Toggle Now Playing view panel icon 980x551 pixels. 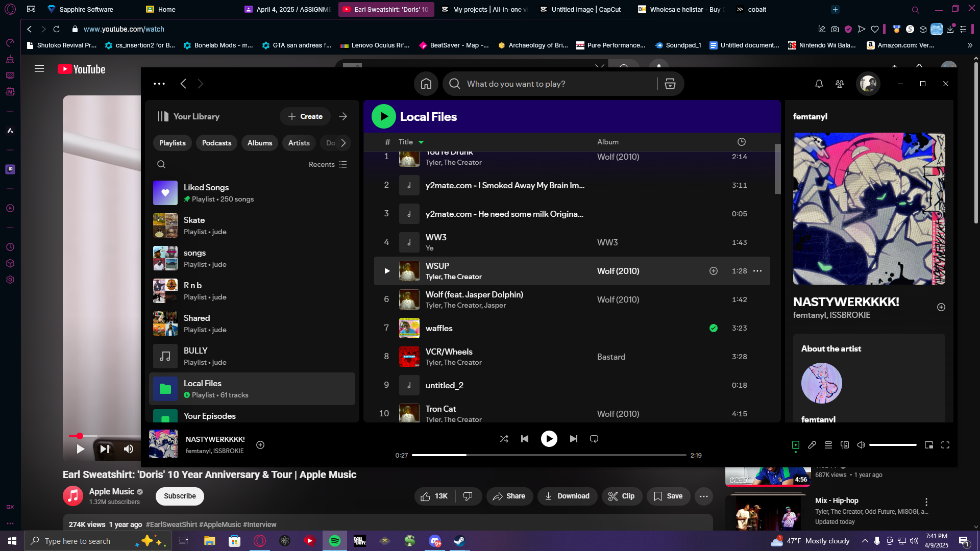[796, 445]
